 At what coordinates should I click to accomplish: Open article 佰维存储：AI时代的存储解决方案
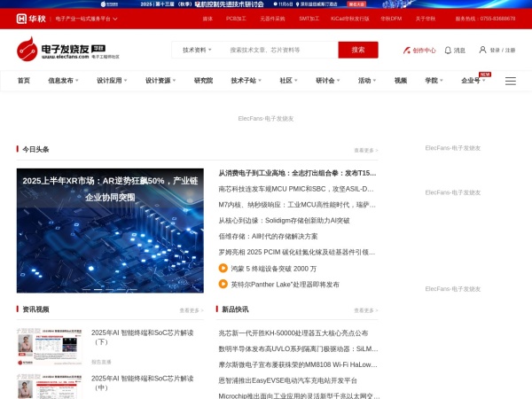click(268, 236)
